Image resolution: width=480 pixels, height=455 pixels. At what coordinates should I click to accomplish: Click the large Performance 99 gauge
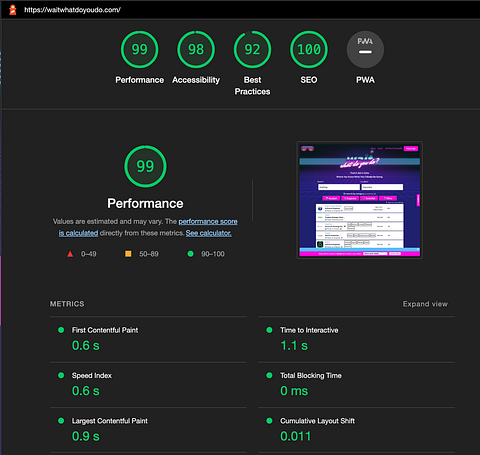145,166
